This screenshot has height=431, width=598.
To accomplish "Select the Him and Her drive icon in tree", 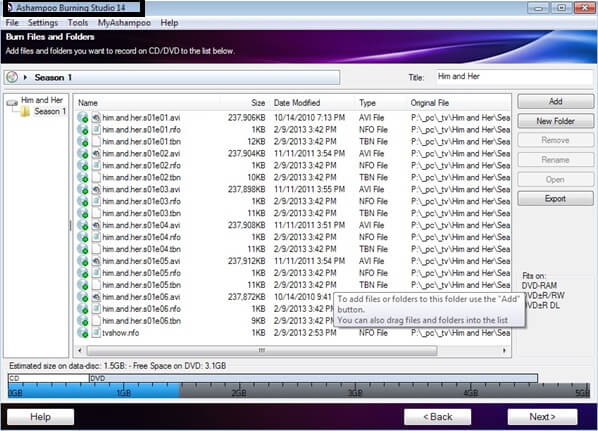I will [x=12, y=102].
